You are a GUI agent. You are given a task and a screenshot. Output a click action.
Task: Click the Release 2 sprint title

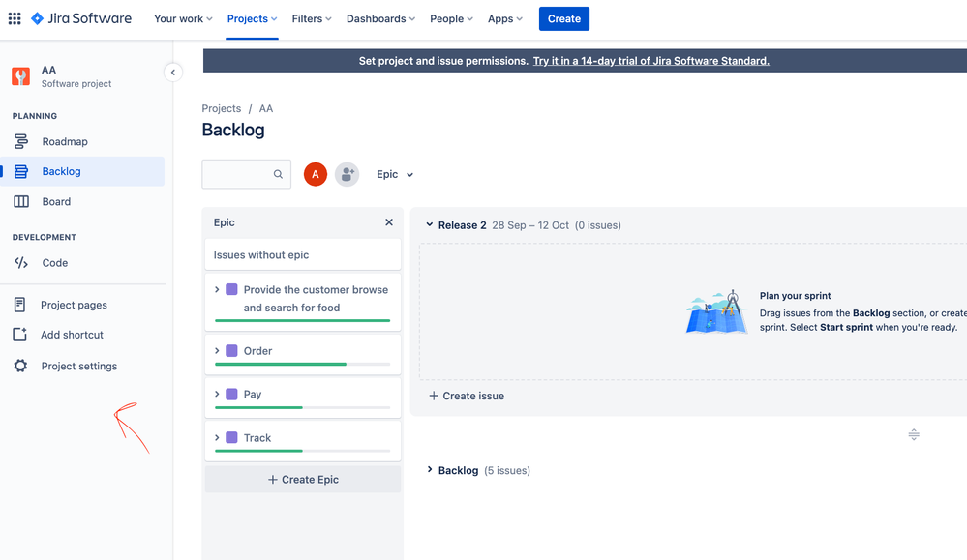tap(462, 224)
